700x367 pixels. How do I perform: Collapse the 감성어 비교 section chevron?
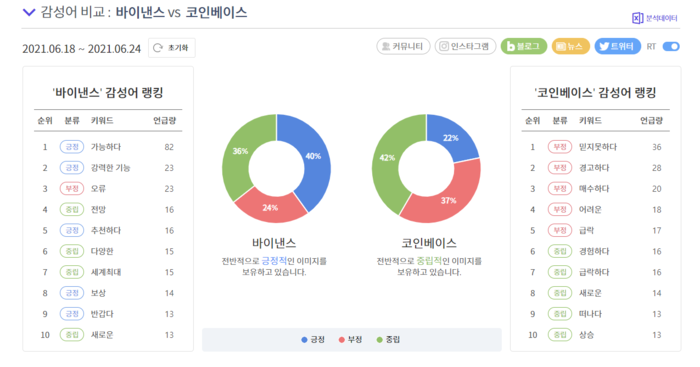[x=29, y=12]
